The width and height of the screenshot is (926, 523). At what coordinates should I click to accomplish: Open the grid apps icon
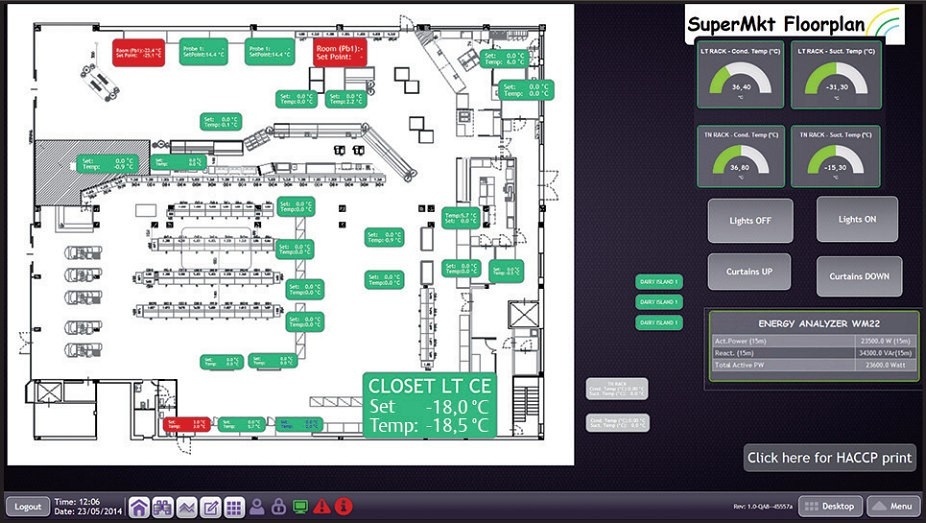233,506
